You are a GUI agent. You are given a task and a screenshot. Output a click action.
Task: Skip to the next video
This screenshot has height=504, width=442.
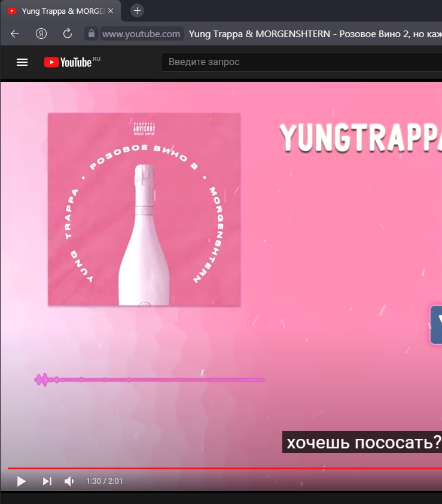click(47, 481)
